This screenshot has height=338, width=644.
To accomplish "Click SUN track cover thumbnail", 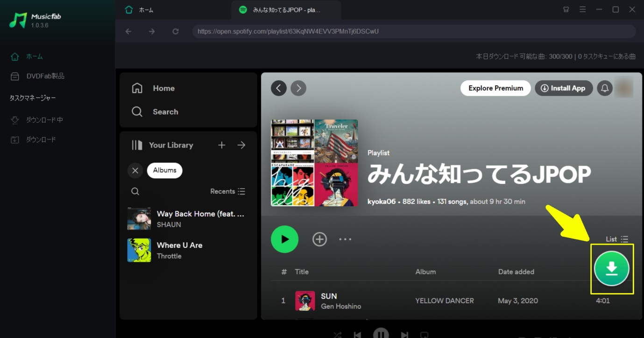I will click(x=305, y=301).
